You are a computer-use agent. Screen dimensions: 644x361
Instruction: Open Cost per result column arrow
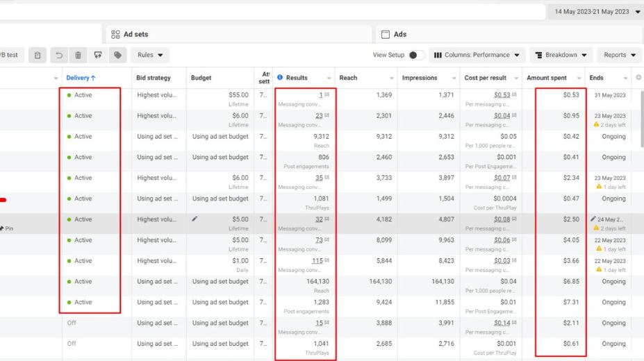[x=516, y=78]
